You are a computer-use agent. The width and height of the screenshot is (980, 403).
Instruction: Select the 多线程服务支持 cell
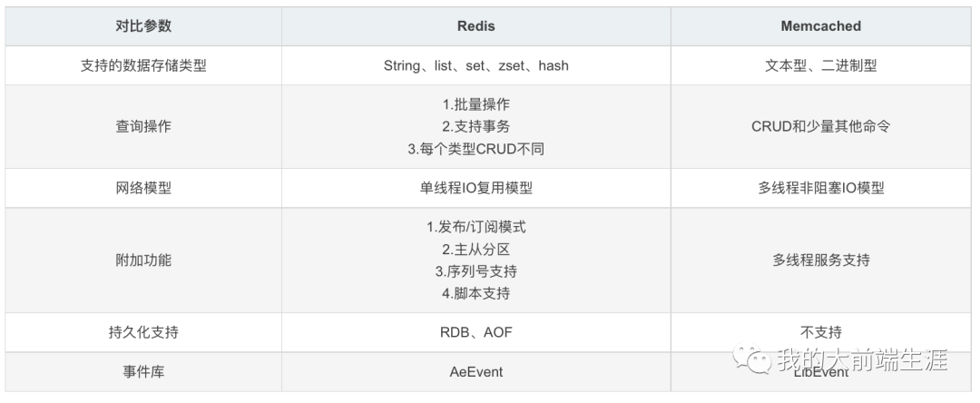click(821, 260)
